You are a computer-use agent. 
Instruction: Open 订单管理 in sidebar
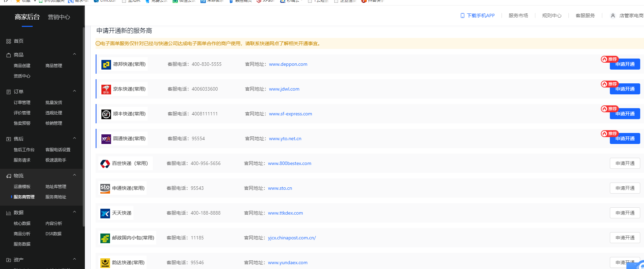[22, 103]
